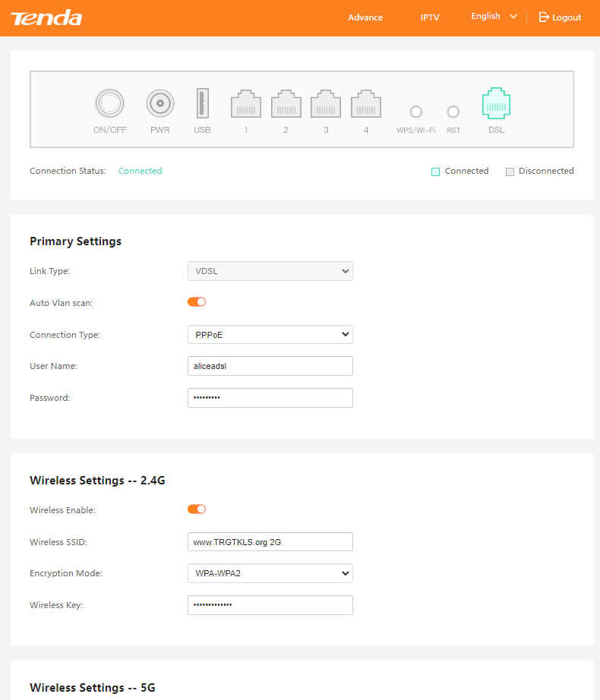
Task: Click the PWR power jack icon
Action: 160,103
